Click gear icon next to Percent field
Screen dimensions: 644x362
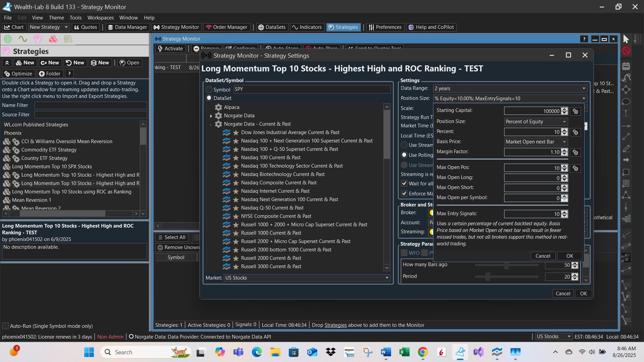(x=576, y=132)
